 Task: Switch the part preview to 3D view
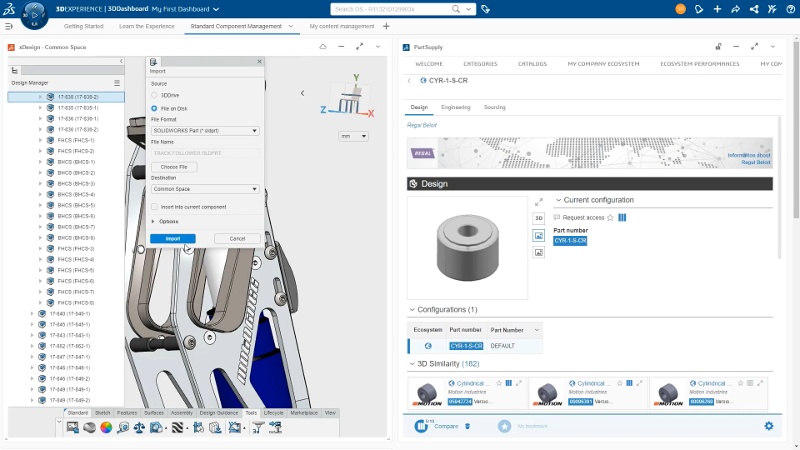(x=539, y=218)
